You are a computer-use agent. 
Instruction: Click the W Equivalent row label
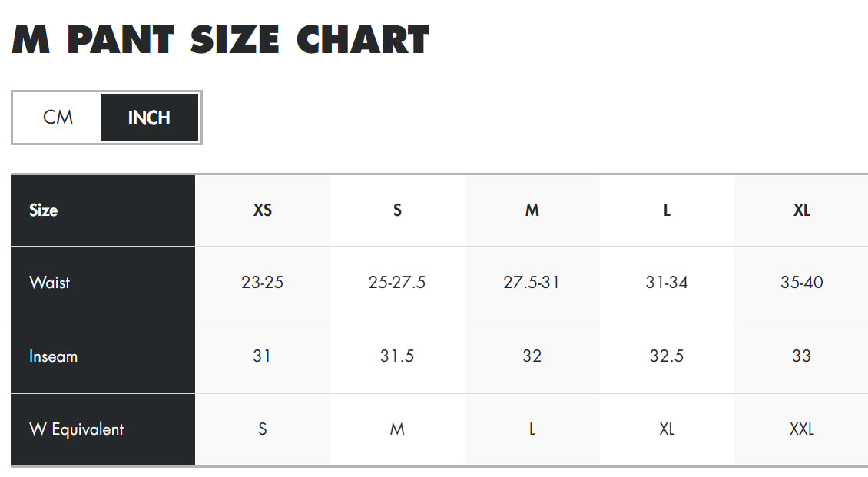77,429
